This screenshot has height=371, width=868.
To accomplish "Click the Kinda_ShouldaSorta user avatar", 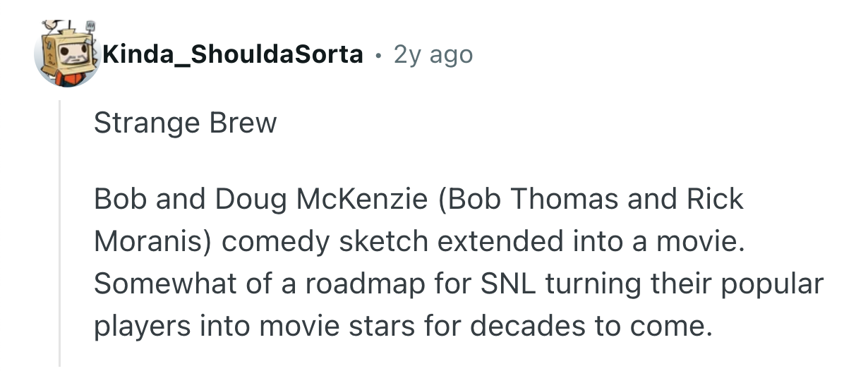I will 67,55.
